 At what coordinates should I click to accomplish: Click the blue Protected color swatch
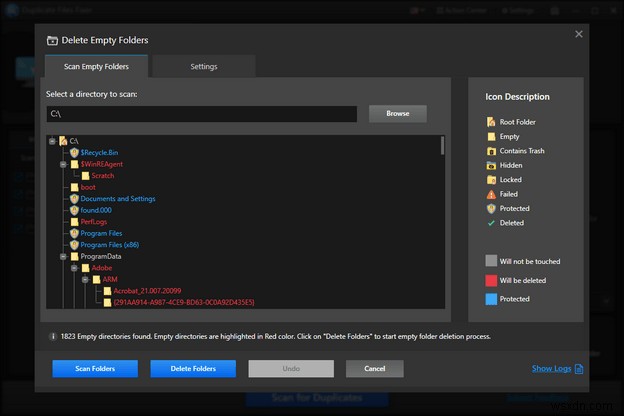[x=491, y=299]
